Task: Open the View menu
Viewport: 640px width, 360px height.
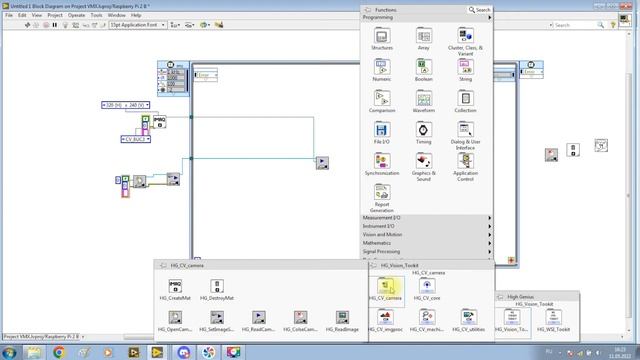Action: click(37, 15)
